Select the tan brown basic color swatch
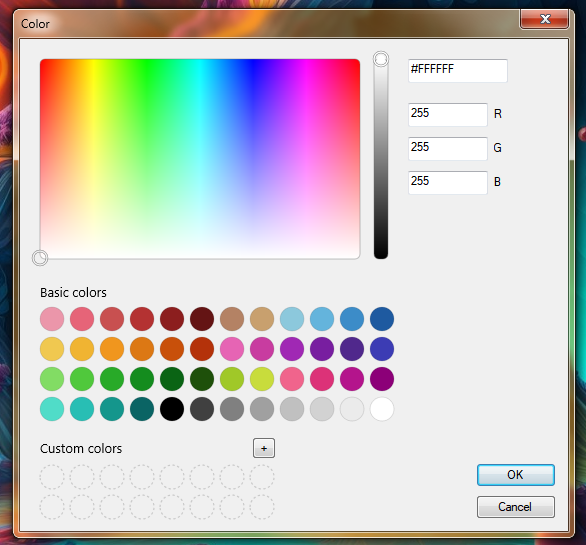 pyautogui.click(x=232, y=319)
